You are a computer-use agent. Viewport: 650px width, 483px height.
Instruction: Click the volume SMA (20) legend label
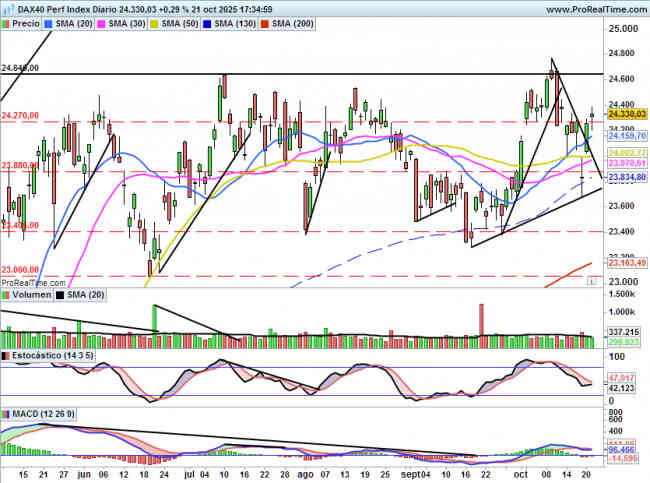[86, 296]
